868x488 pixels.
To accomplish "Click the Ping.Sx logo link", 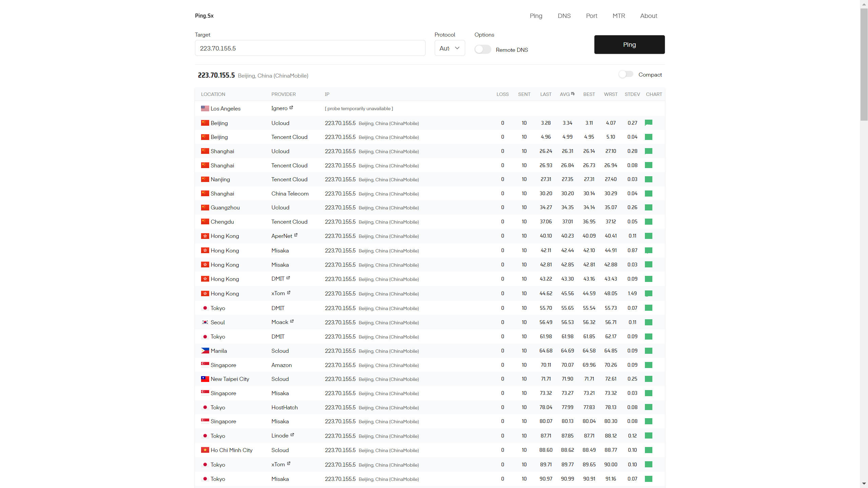I will coord(204,16).
